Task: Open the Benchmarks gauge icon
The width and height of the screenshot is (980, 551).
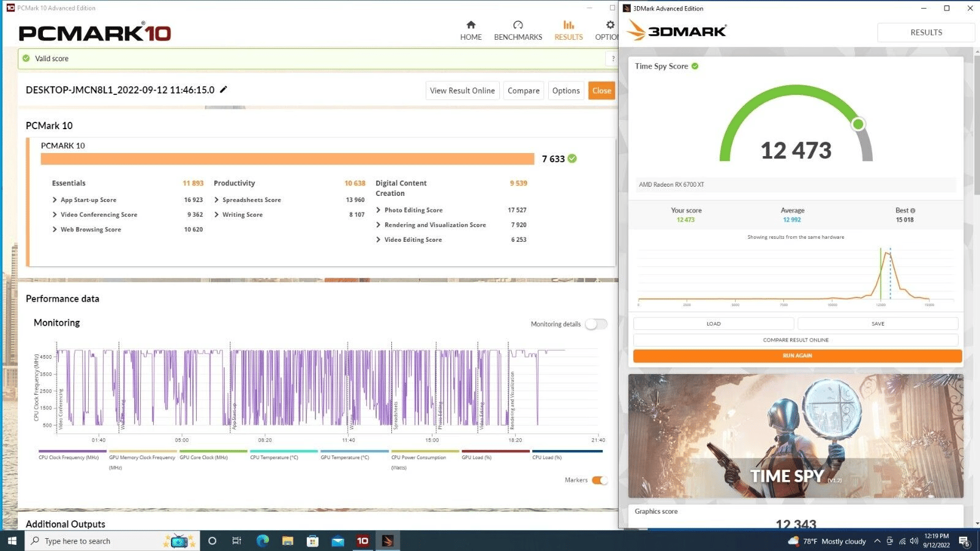Action: click(x=518, y=24)
